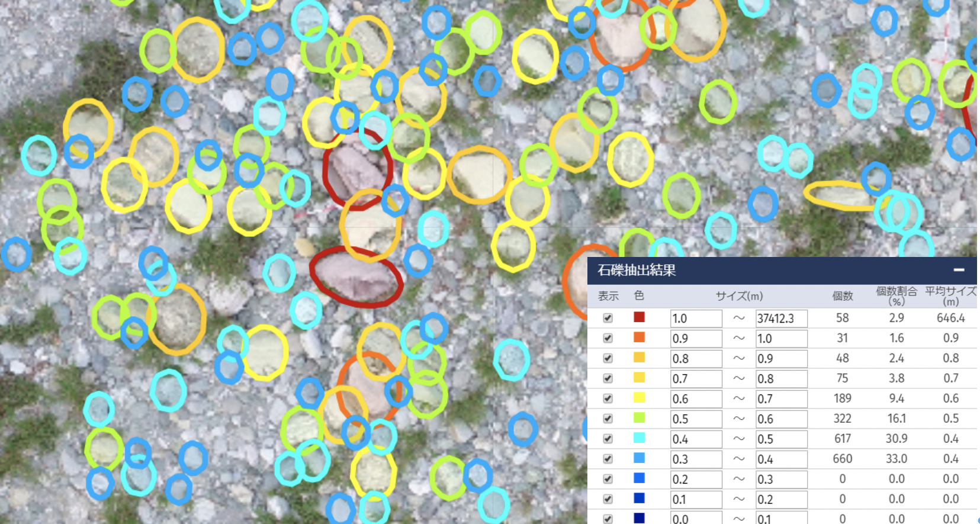Edit upper size field 0.8 in 75-count row
This screenshot has height=524, width=980.
(x=782, y=379)
